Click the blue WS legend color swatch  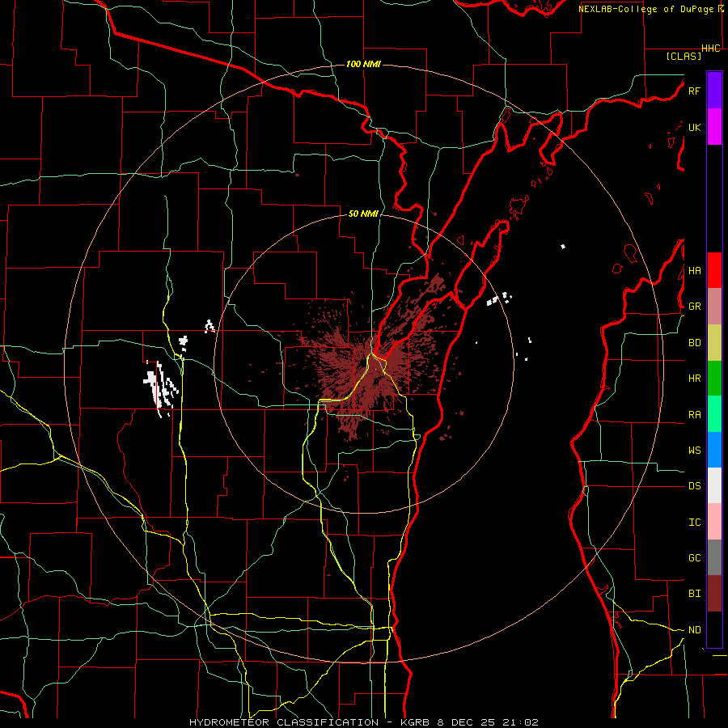714,450
